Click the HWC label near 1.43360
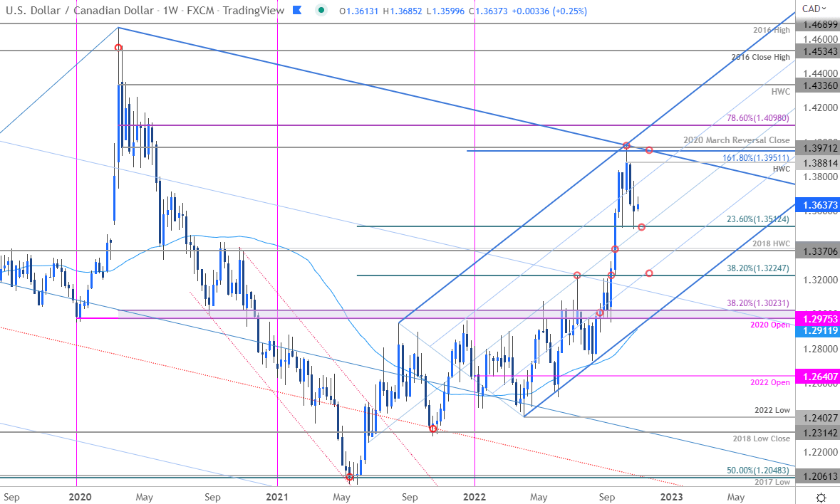 781,92
